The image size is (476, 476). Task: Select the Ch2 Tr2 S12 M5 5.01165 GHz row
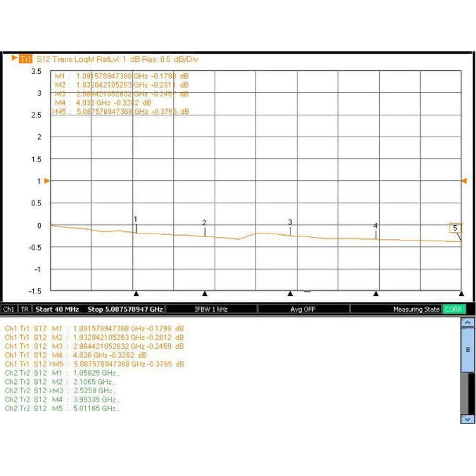pos(61,408)
